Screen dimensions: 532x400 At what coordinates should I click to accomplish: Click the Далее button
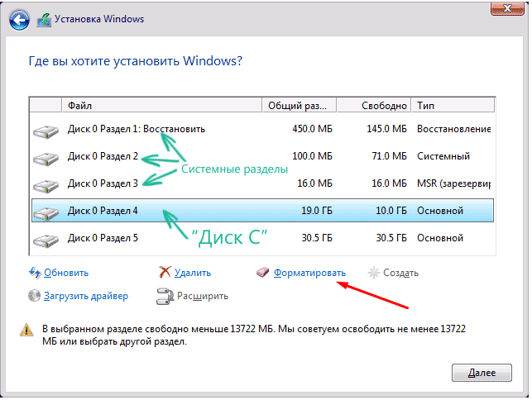click(x=482, y=373)
